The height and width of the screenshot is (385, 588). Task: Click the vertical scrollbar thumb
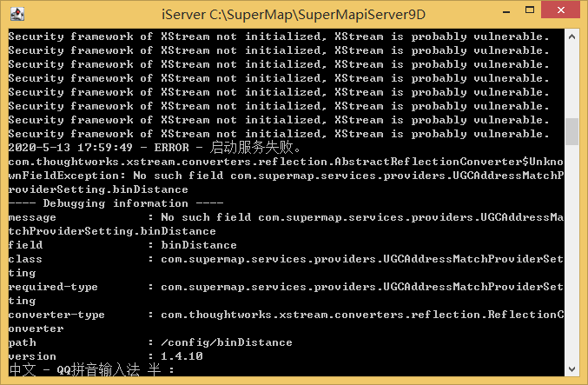(571, 131)
